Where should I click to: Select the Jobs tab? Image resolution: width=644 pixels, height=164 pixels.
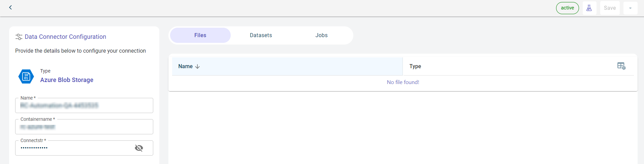[321, 35]
